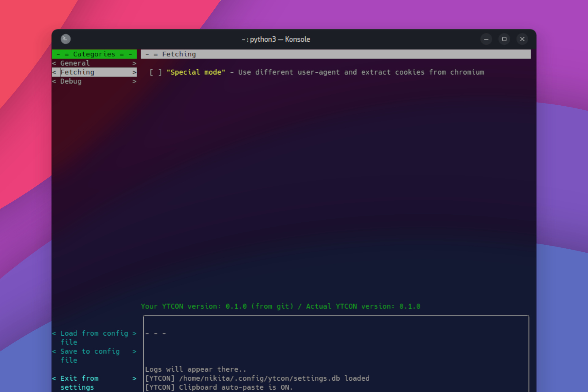
Task: Maximize the Konsole window
Action: click(504, 39)
